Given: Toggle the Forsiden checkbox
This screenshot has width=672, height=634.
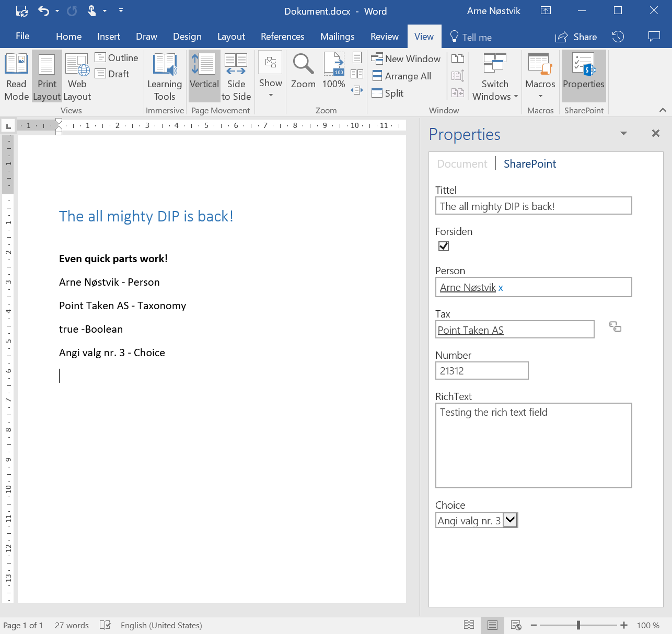Looking at the screenshot, I should point(444,246).
